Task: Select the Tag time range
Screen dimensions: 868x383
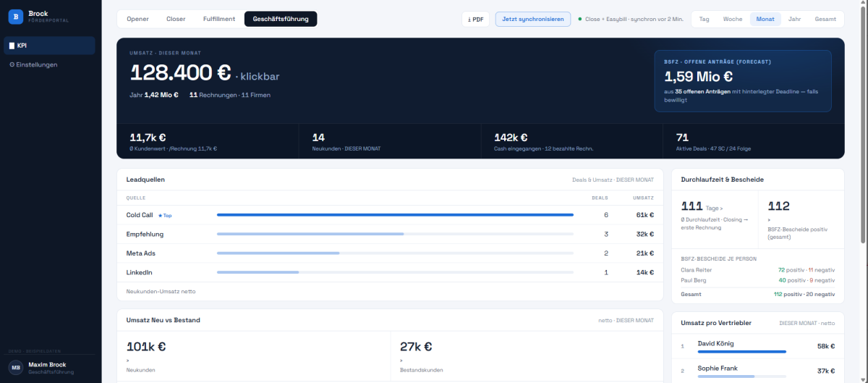Action: coord(705,20)
